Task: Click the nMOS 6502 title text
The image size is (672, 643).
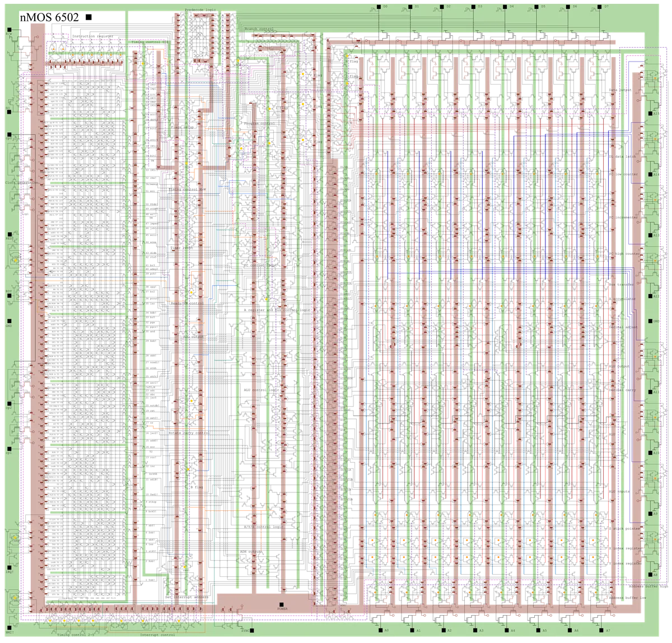Action: [49, 17]
